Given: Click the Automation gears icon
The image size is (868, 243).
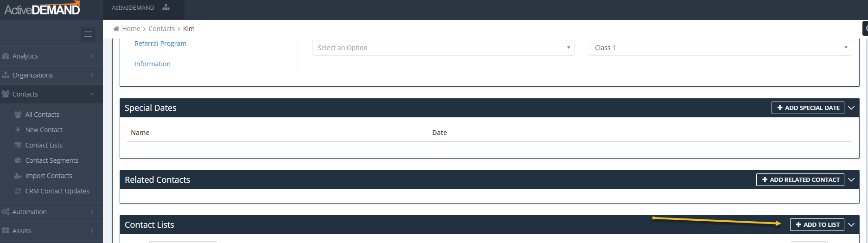Looking at the screenshot, I should [6, 212].
